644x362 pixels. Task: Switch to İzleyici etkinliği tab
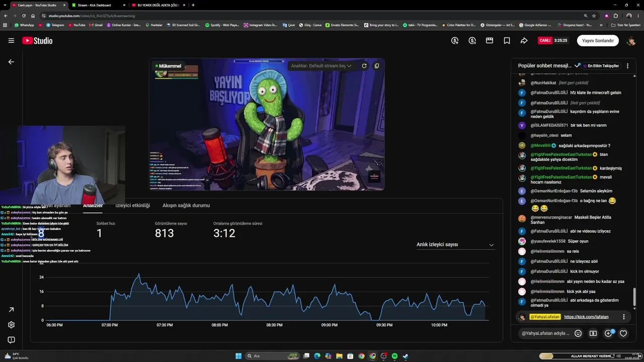pos(133,205)
